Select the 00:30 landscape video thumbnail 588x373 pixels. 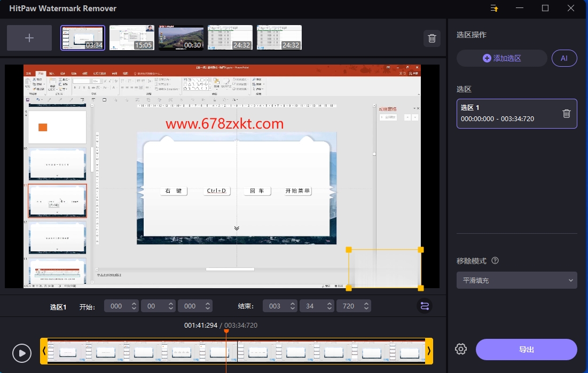click(181, 38)
